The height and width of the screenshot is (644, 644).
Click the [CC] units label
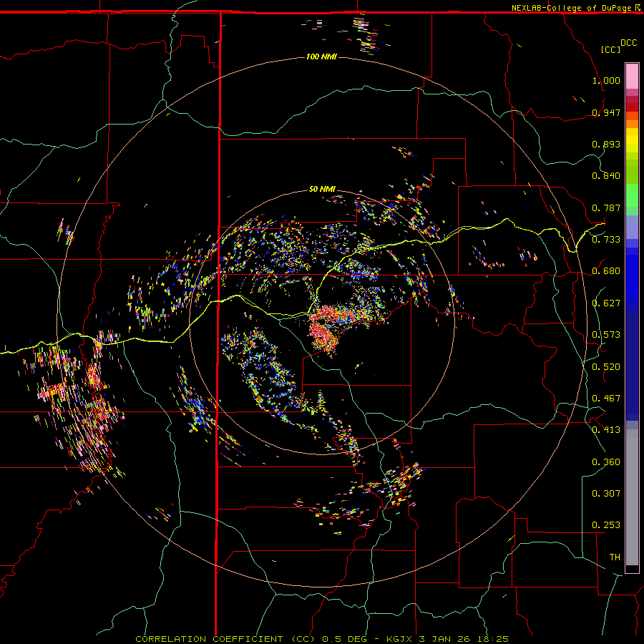610,49
